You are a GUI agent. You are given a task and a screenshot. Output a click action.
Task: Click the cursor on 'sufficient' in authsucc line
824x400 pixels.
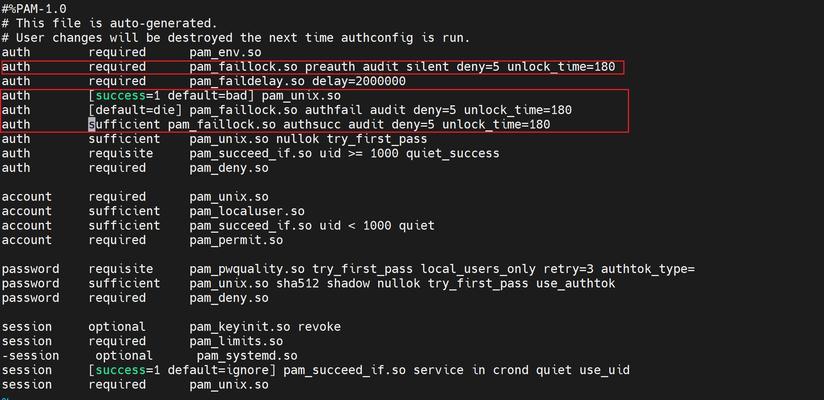tap(91, 125)
